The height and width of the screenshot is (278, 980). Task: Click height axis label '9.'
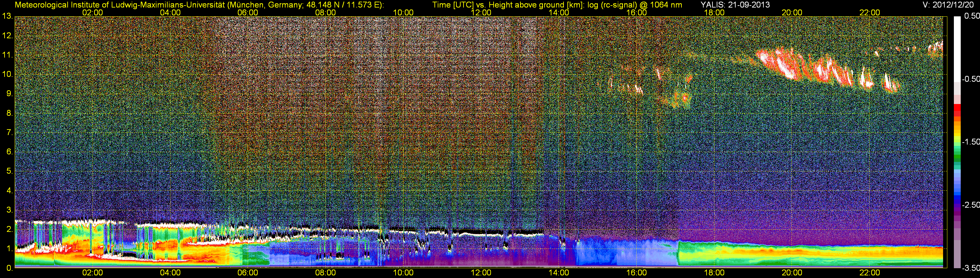(9, 94)
